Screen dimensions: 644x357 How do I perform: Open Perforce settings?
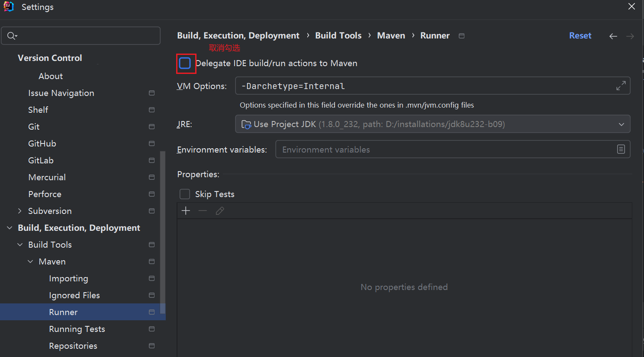[x=45, y=194]
